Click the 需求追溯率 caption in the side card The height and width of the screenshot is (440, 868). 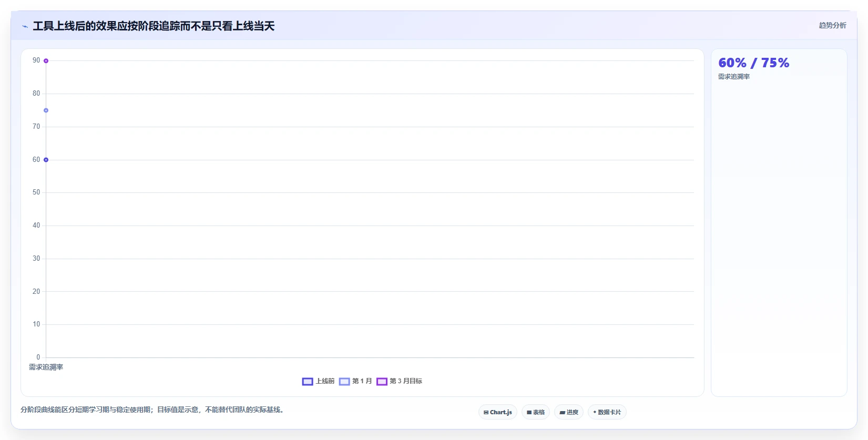click(734, 77)
